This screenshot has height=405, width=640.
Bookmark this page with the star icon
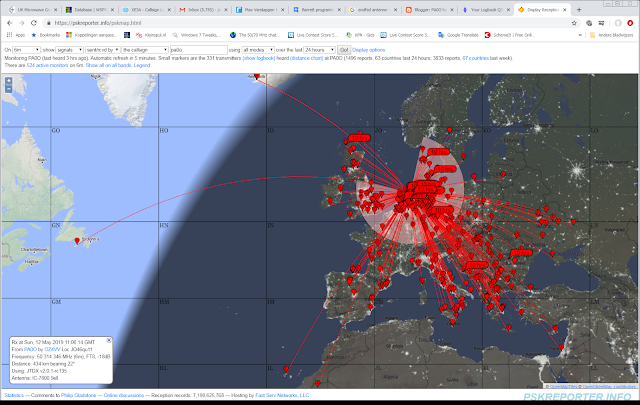[574, 23]
